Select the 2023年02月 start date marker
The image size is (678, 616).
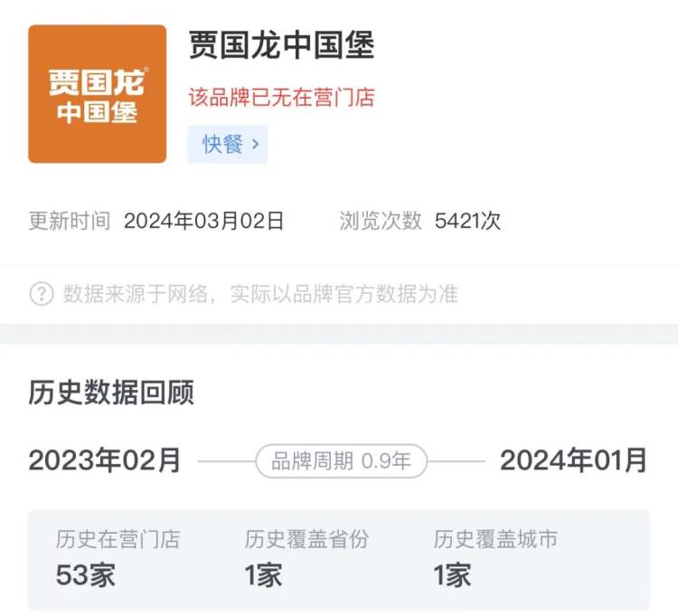tap(104, 460)
